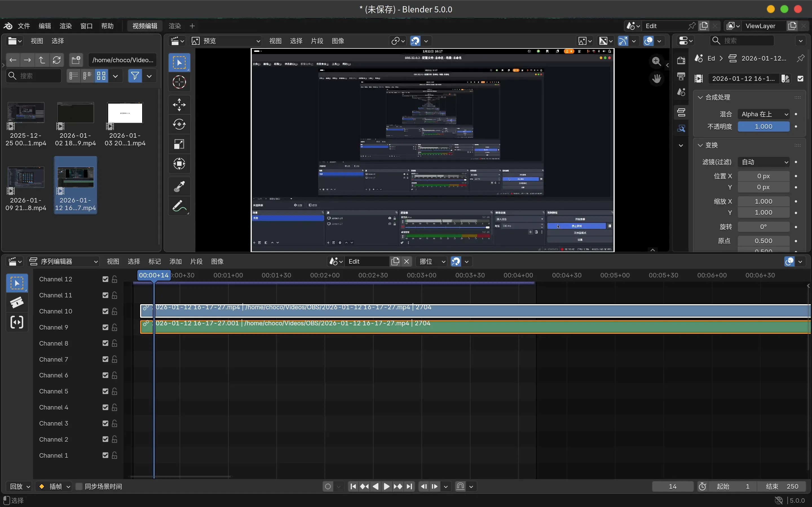Select the Annotate pencil tool
Viewport: 812px width, 507px height.
(x=179, y=206)
